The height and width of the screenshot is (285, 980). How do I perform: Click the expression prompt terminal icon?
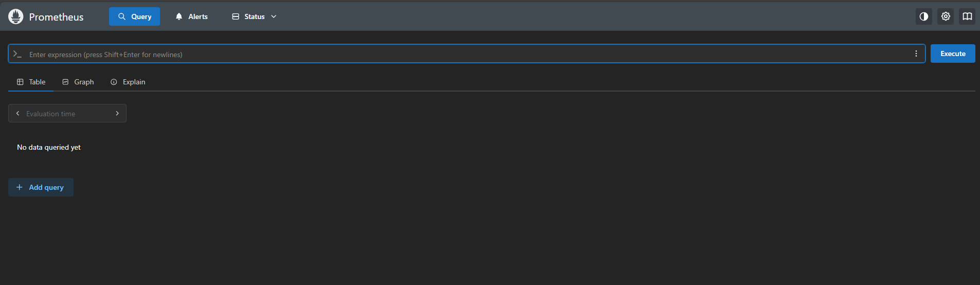click(17, 54)
